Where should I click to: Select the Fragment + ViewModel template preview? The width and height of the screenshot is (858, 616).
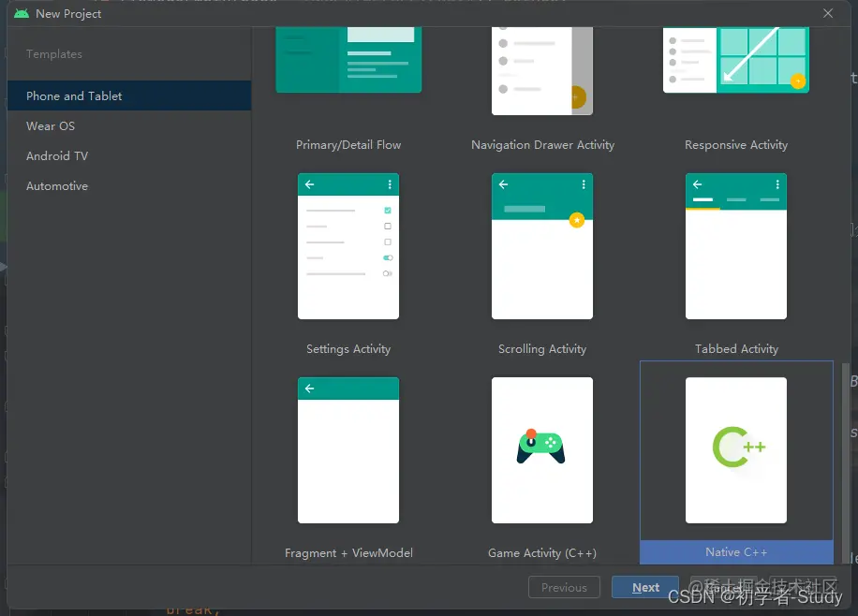click(348, 450)
